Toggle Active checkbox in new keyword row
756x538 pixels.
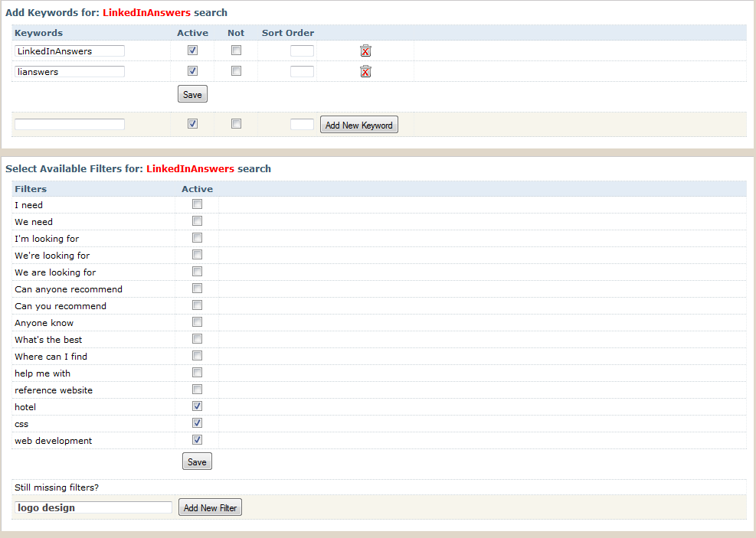[x=192, y=124]
